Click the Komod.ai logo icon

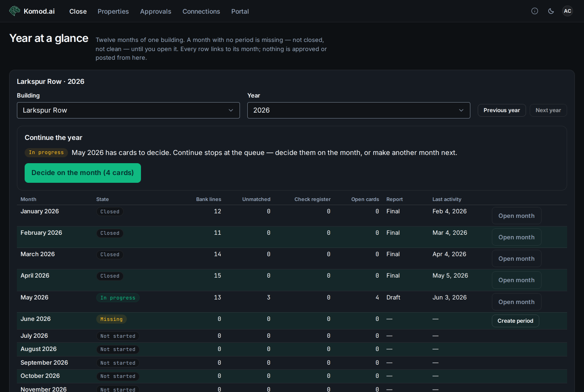15,11
